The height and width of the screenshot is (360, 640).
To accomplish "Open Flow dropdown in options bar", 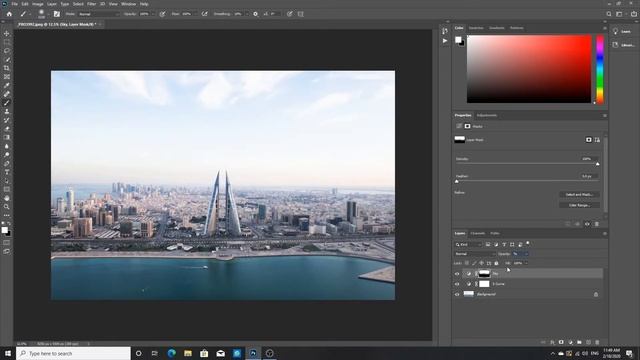I will tap(195, 14).
